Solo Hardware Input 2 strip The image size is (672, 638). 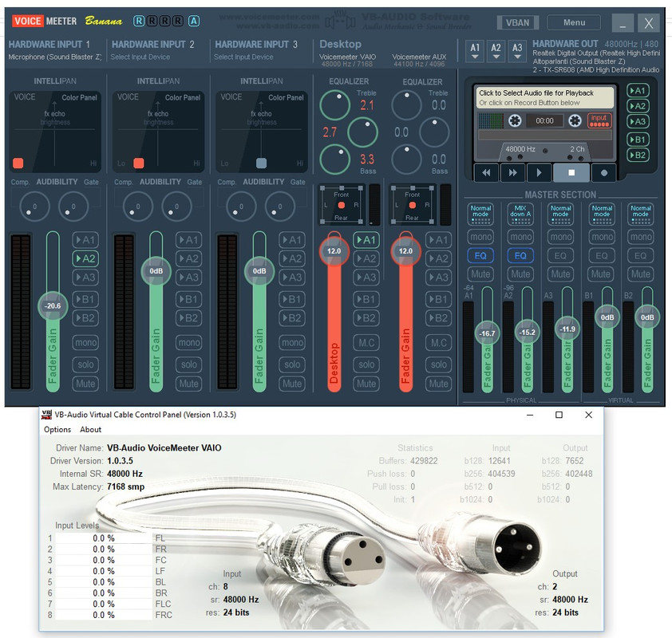point(188,364)
